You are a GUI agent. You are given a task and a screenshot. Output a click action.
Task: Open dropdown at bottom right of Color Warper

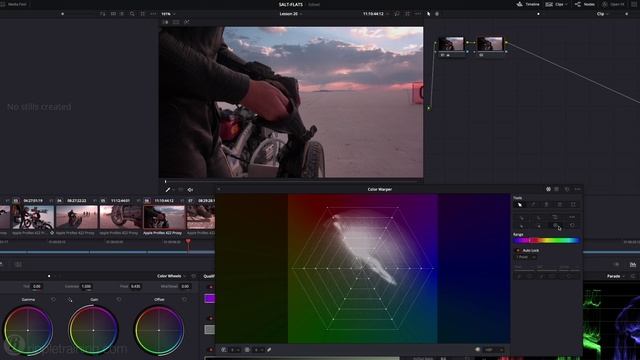pyautogui.click(x=493, y=350)
